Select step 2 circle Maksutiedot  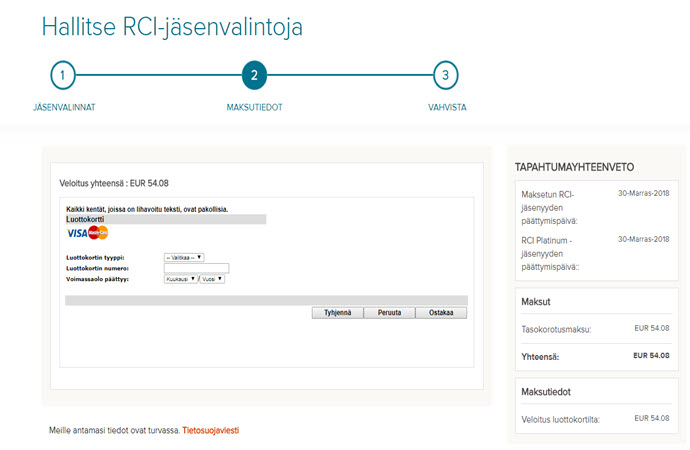pos(254,75)
